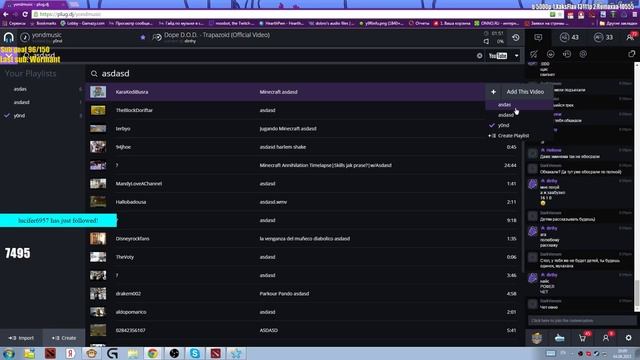Open the settings gear icon
Image resolution: width=640 pixels, height=360 pixels.
[x=629, y=338]
